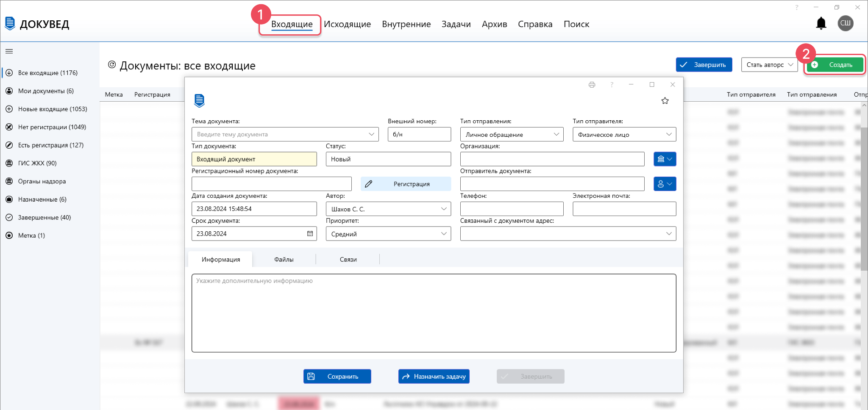868x410 pixels.
Task: Open the Приоритет dropdown list
Action: coord(388,234)
